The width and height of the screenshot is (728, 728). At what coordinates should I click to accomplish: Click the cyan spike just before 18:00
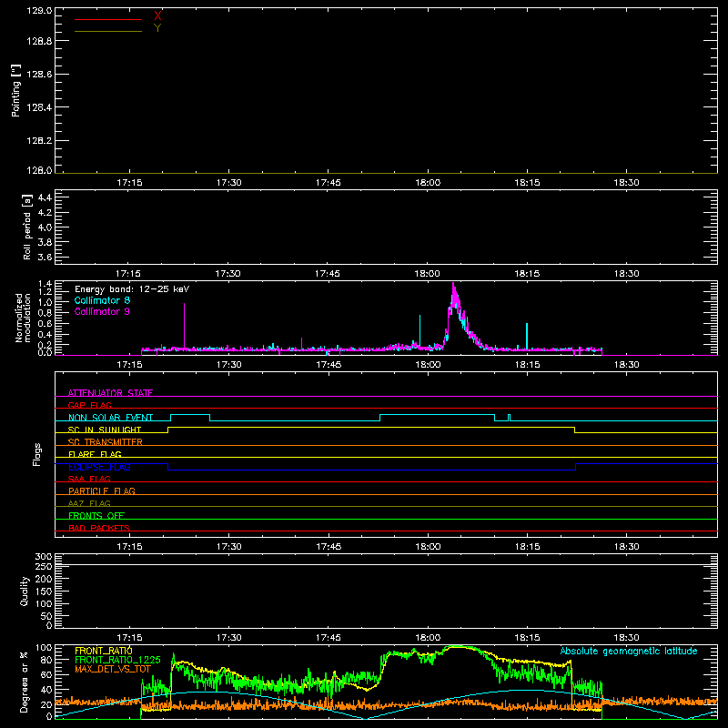(420, 329)
